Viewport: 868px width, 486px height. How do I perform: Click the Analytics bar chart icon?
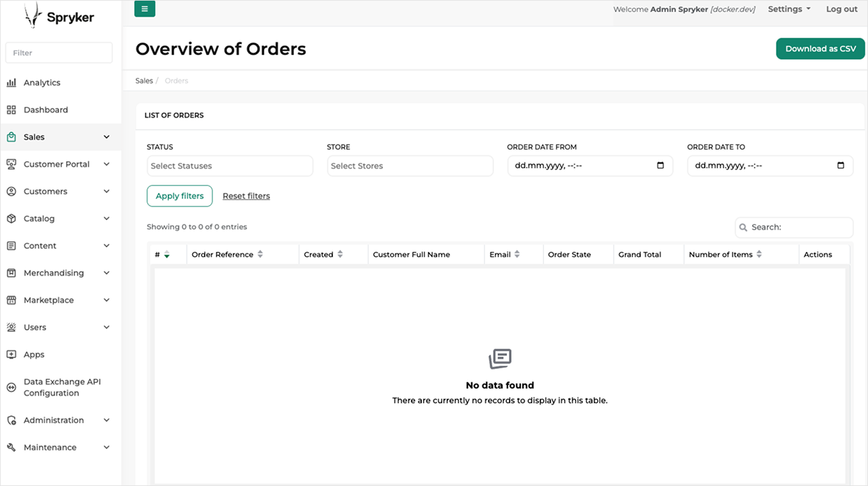[12, 82]
